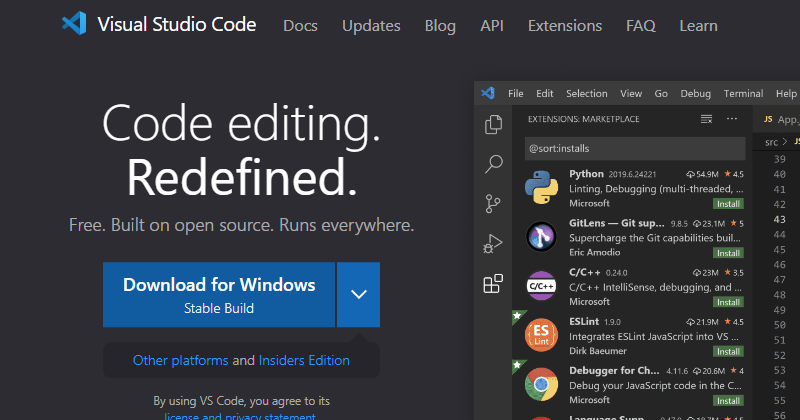Open the Source Control icon in activity bar

(x=493, y=204)
